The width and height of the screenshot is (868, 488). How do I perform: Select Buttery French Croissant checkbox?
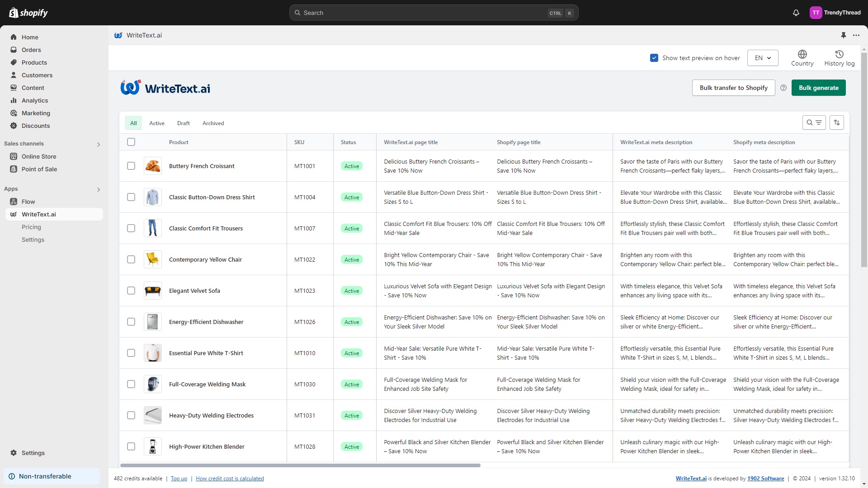pos(131,166)
